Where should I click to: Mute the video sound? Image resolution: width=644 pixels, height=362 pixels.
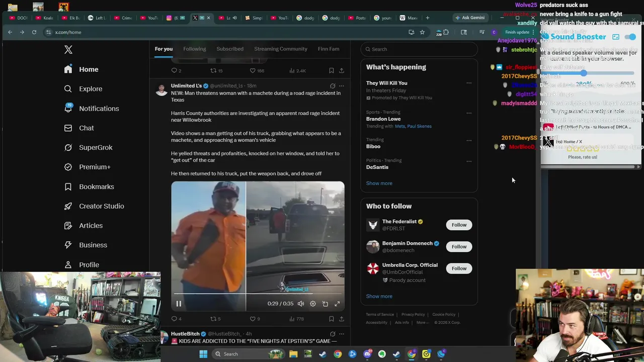[x=301, y=304]
